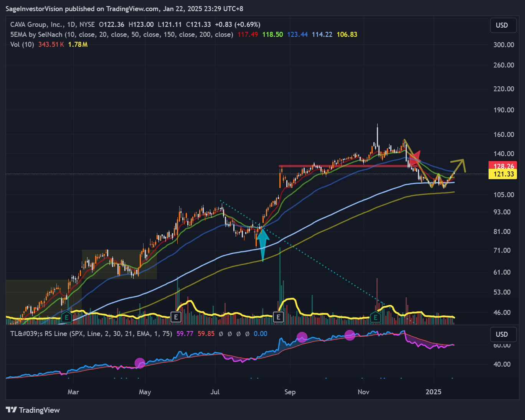The image size is (525, 420).
Task: Click the gray earnings E marker before September
Action: click(x=278, y=317)
